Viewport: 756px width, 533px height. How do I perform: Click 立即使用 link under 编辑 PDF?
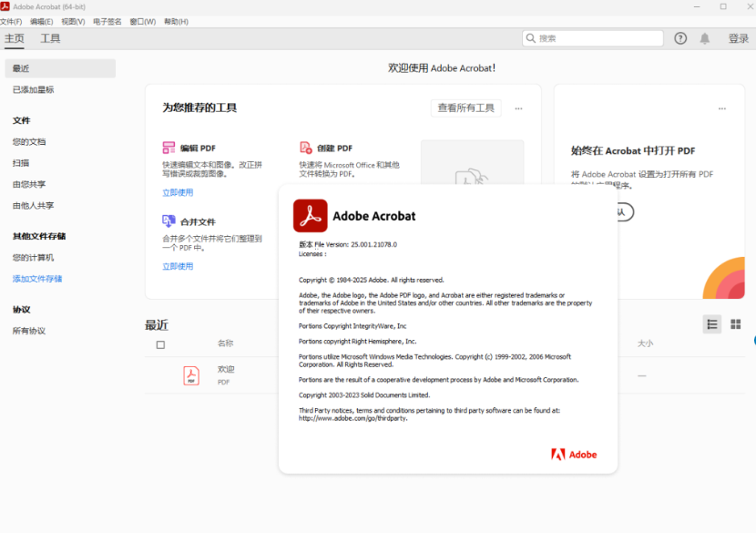[x=178, y=192]
